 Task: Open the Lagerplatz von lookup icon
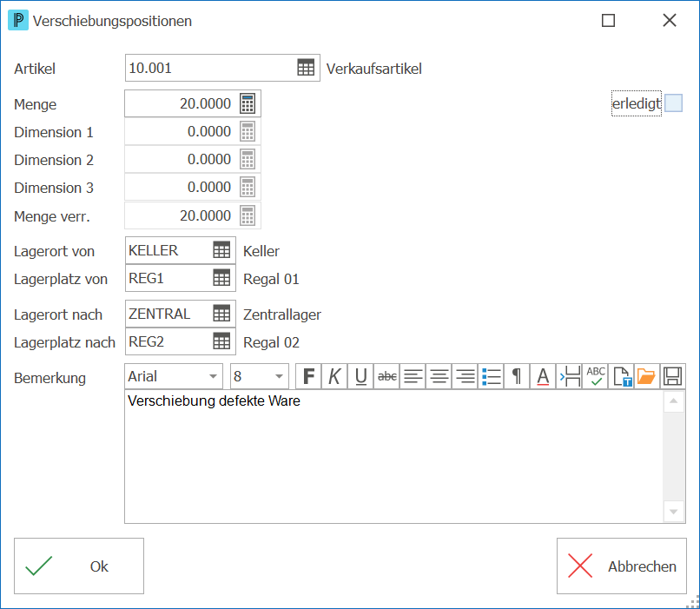click(221, 278)
